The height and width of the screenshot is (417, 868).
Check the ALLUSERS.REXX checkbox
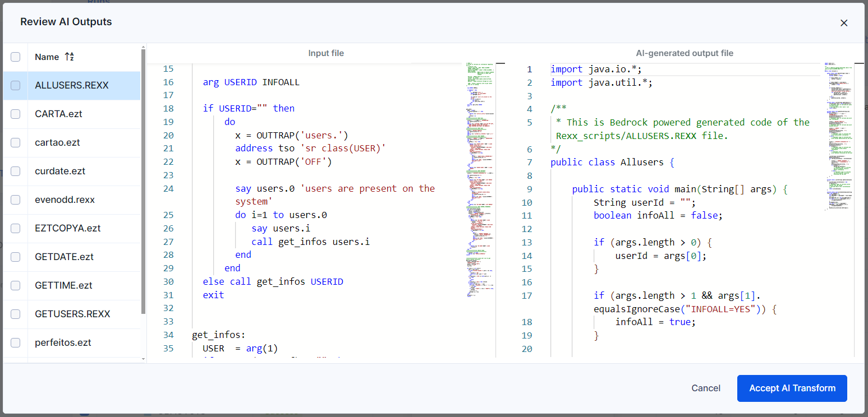click(x=16, y=85)
